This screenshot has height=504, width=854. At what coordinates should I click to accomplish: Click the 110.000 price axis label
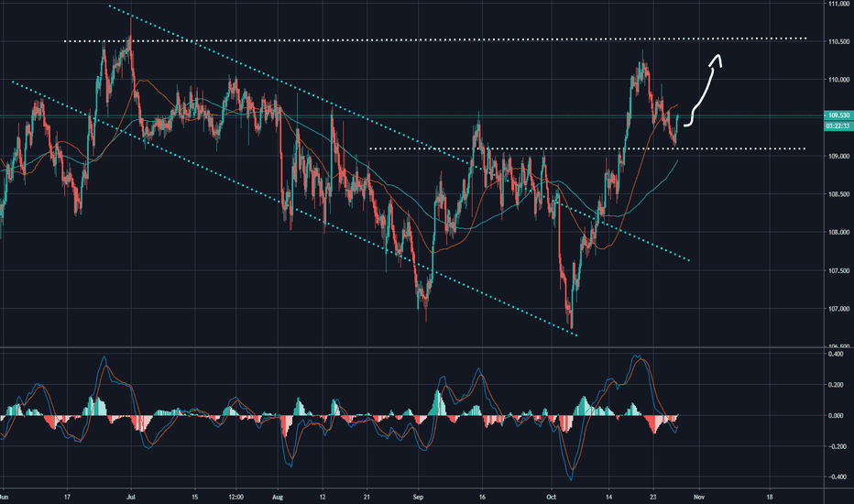[x=838, y=80]
